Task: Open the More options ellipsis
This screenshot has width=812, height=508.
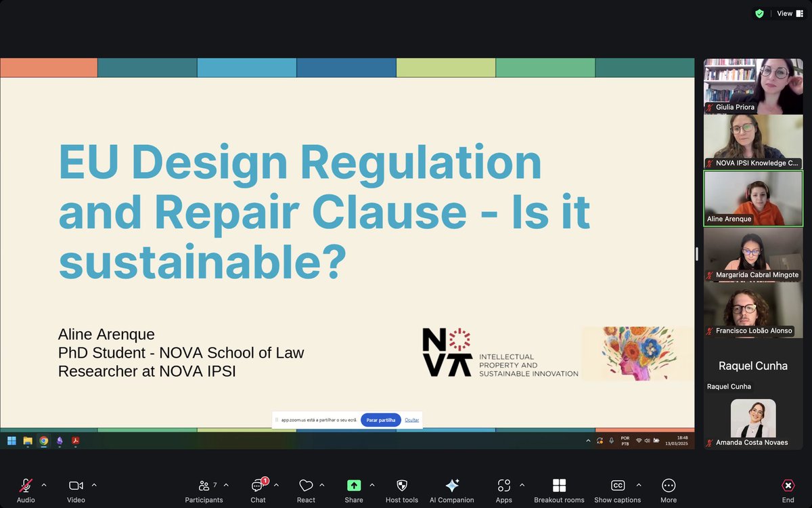Action: (x=669, y=490)
